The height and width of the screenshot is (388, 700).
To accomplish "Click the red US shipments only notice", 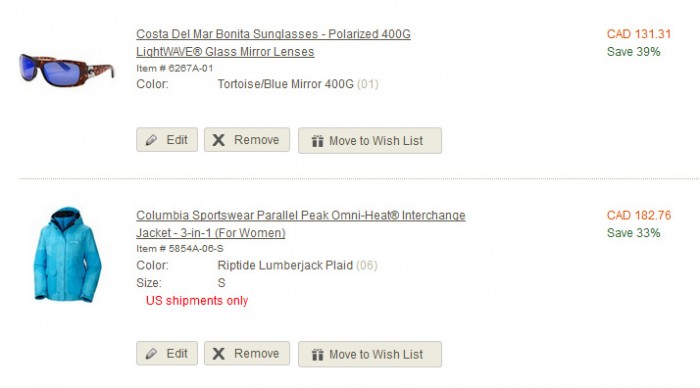I will 197,301.
